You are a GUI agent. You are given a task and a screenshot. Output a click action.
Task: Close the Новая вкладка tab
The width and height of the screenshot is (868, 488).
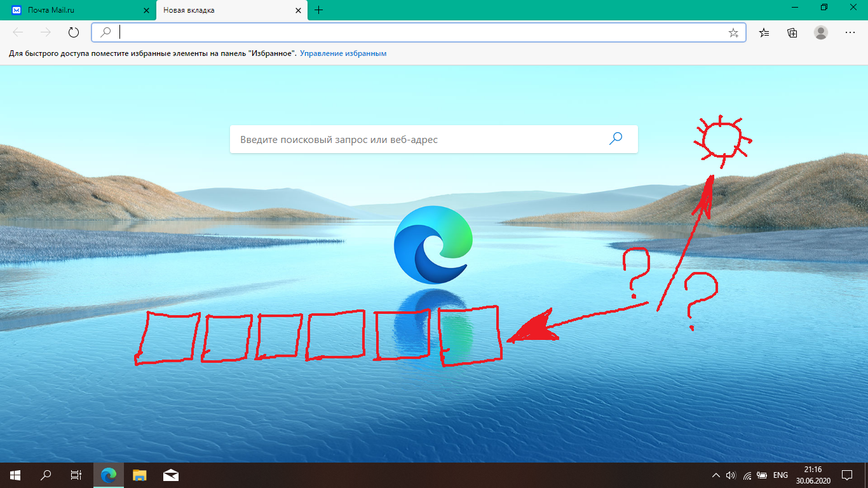click(x=298, y=10)
